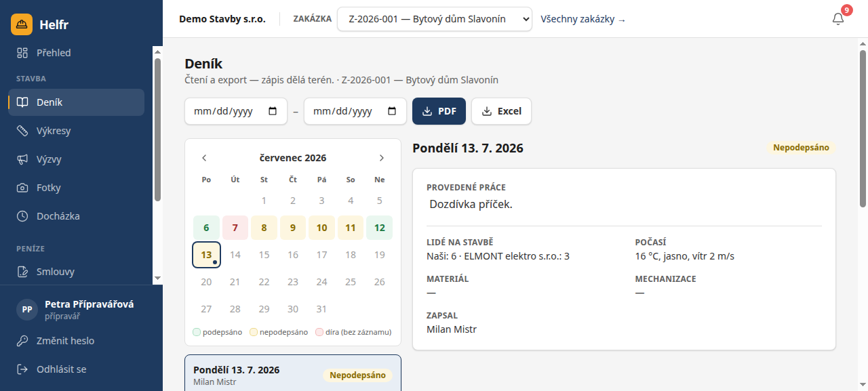This screenshot has height=391, width=868.
Task: Click the Helfr helmet logo icon
Action: point(22,24)
